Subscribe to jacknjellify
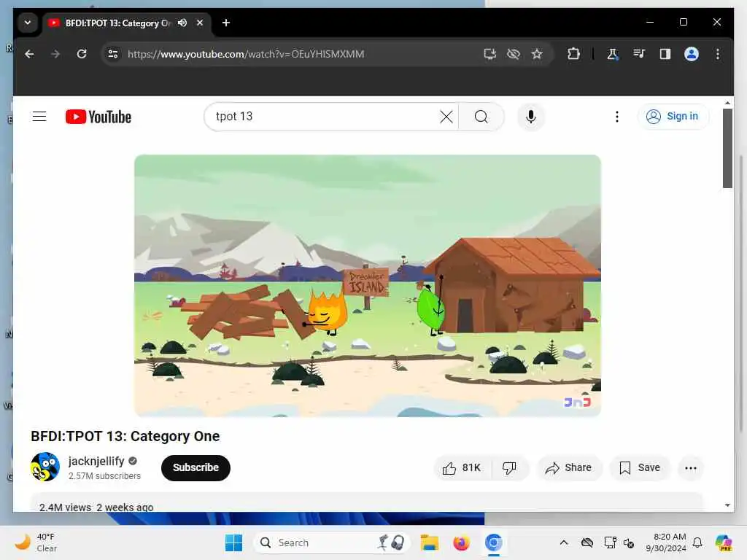 pyautogui.click(x=196, y=467)
